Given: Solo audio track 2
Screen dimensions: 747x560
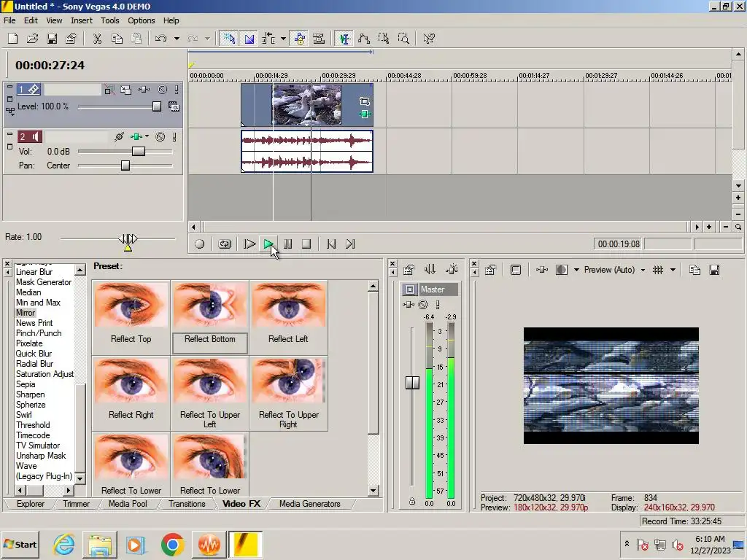Looking at the screenshot, I should click(x=174, y=137).
